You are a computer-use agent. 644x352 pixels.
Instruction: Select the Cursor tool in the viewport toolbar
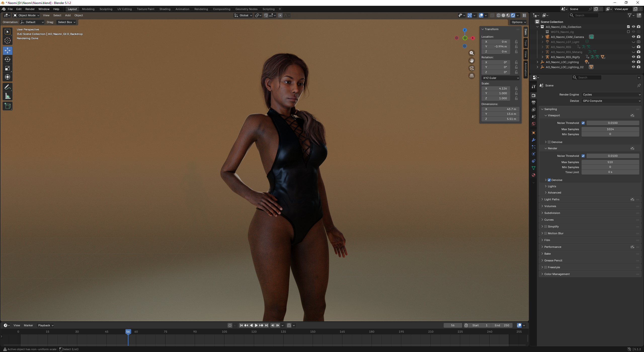tap(8, 40)
